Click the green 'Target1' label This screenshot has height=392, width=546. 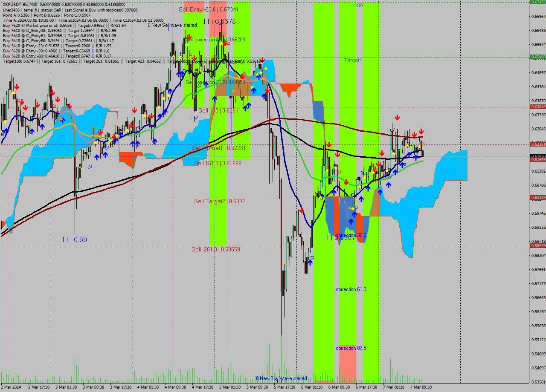353,61
